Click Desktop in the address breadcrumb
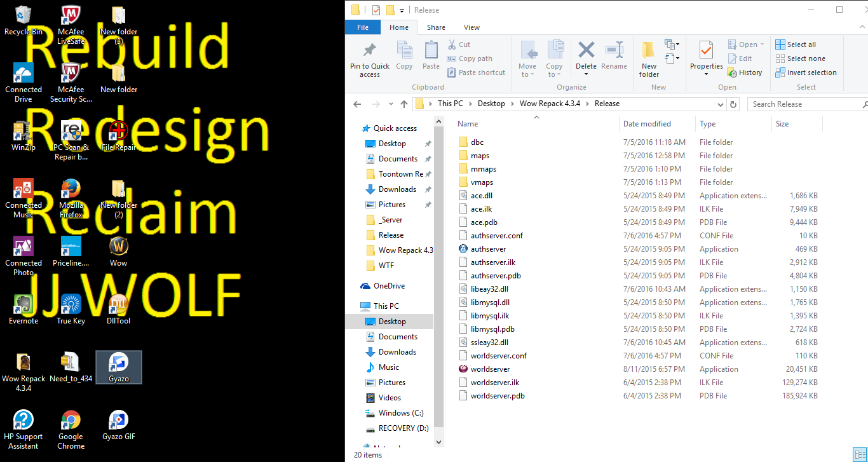The width and height of the screenshot is (868, 462). [491, 104]
